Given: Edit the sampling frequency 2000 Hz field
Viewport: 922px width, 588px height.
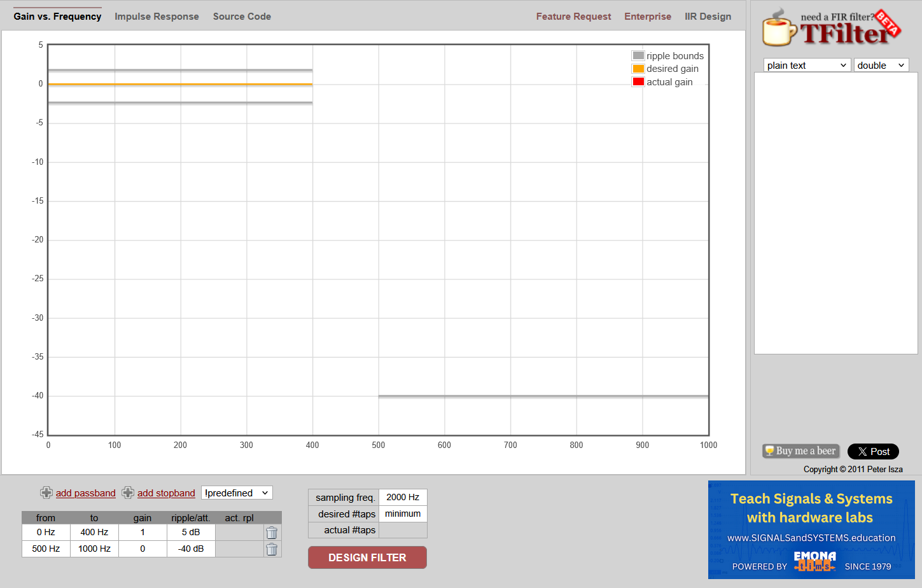Looking at the screenshot, I should [x=403, y=497].
